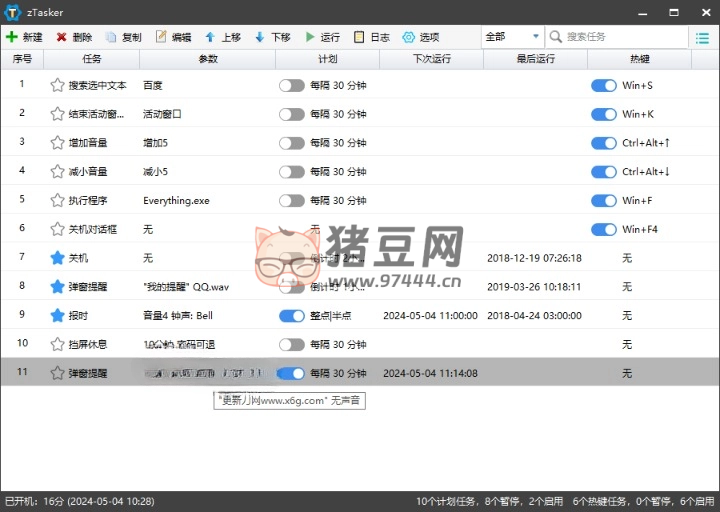Viewport: 720px width, 512px height.
Task: Sort by 参数 column header
Action: [x=208, y=59]
